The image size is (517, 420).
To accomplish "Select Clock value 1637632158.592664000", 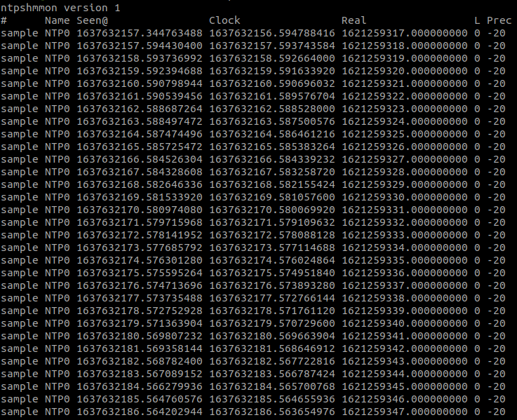I will click(x=272, y=58).
